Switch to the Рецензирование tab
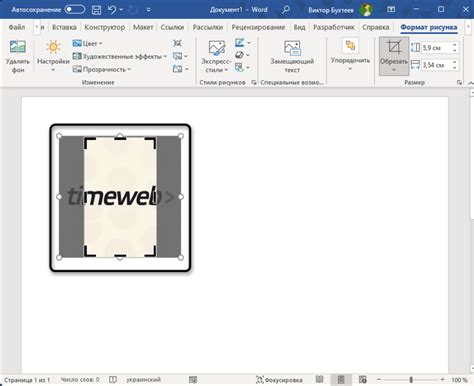The image size is (474, 386). (258, 27)
